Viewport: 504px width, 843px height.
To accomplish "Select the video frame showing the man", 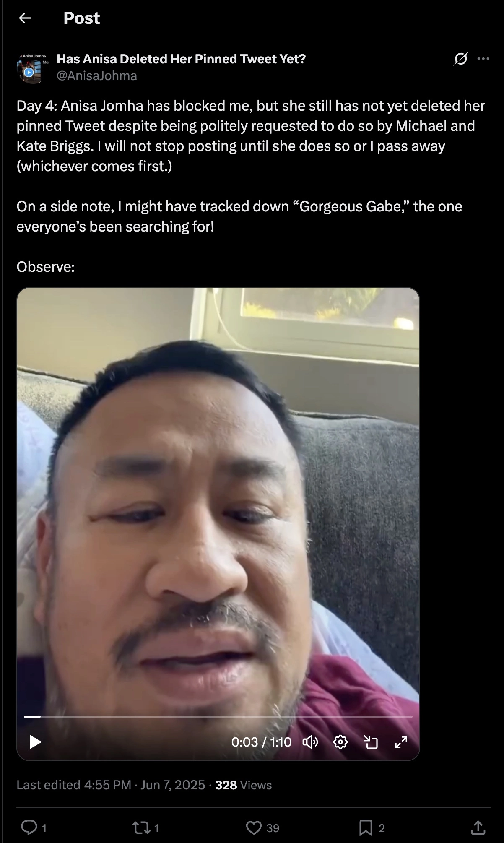I will pyautogui.click(x=218, y=503).
